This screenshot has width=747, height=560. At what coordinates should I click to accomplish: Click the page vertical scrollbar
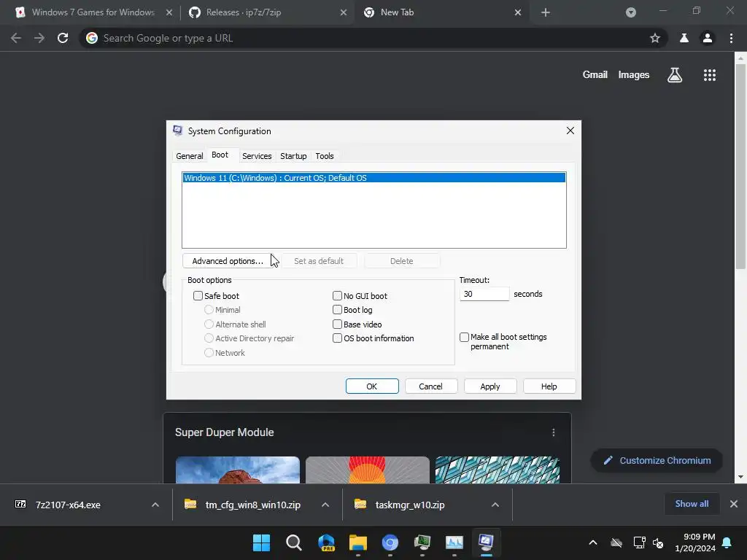coord(740,167)
